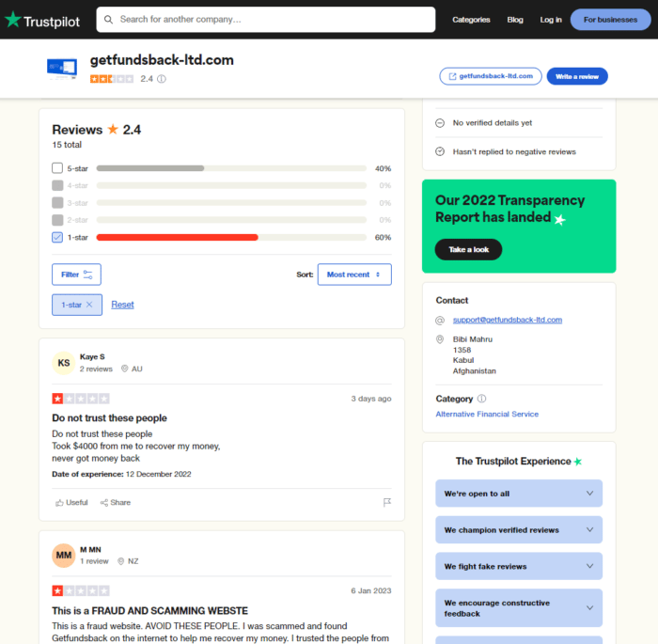Viewport: 658px width, 644px height.
Task: Click the Reset filters link
Action: pos(122,305)
